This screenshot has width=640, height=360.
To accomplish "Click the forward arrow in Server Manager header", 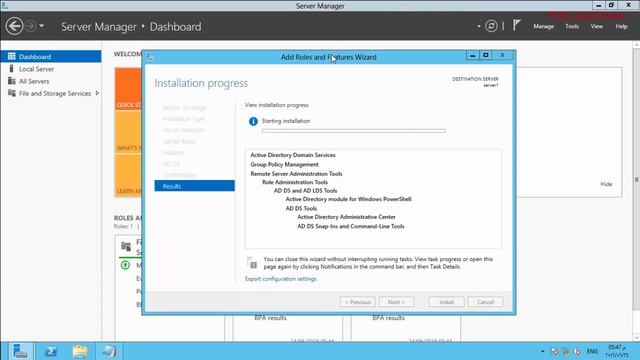I will coord(31,26).
